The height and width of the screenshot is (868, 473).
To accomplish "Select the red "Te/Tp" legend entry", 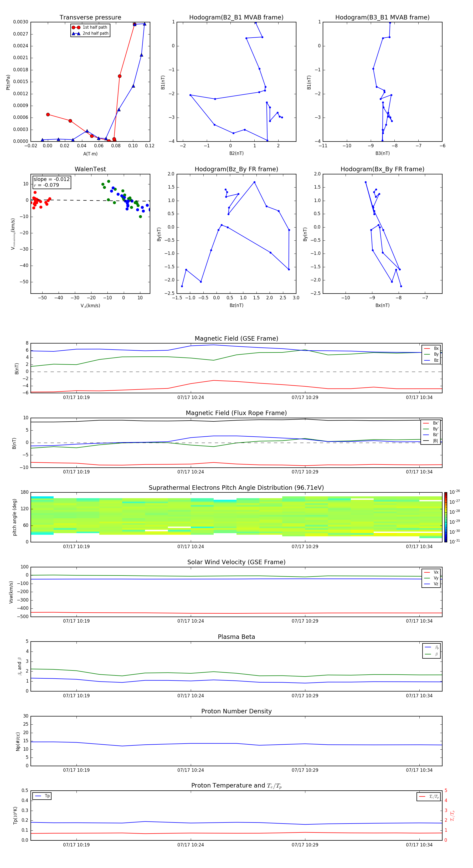I will point(429,796).
